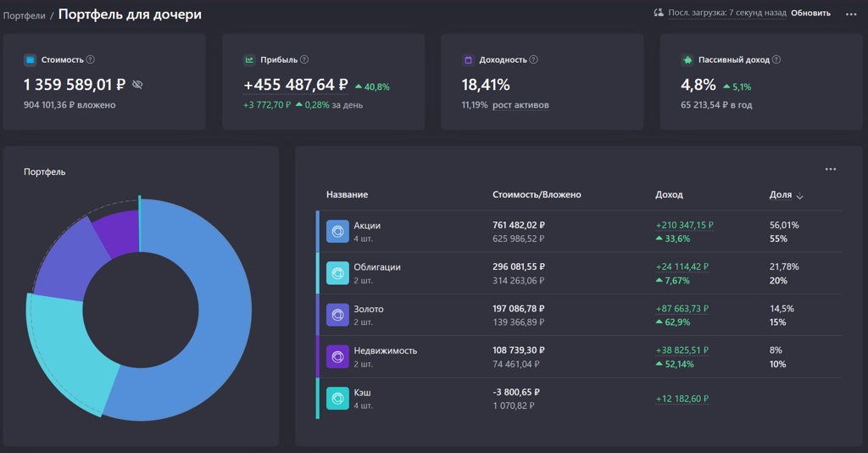Click the 18,41% yield value
868x453 pixels.
pos(486,85)
